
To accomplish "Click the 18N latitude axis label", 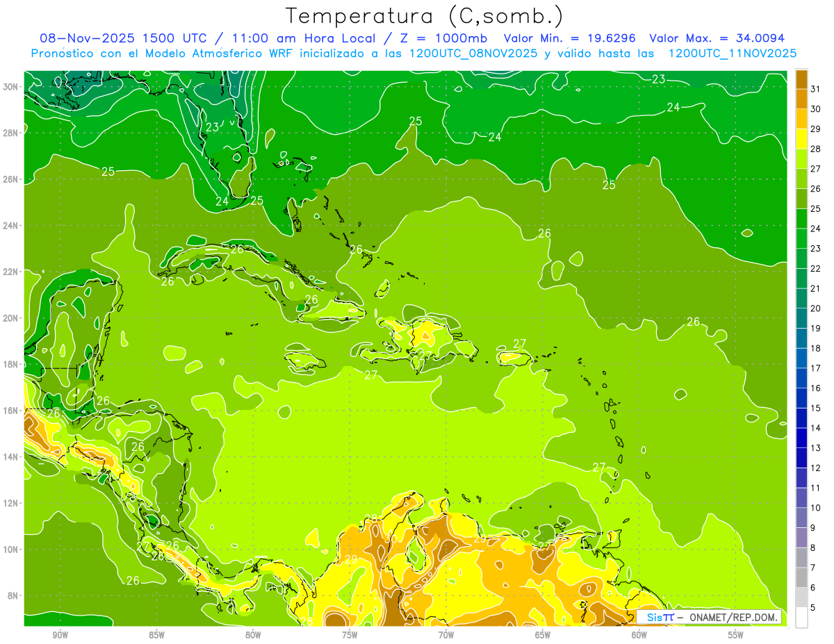I will coord(10,364).
